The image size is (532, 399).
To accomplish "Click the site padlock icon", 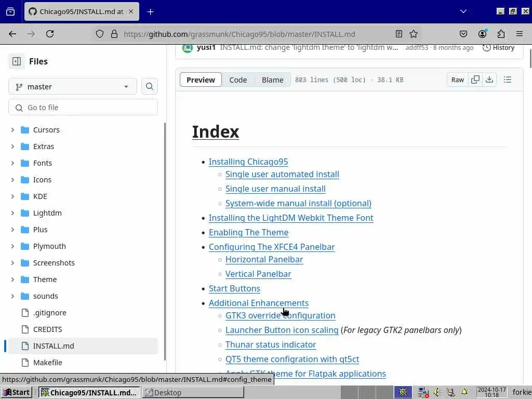I will point(114,34).
